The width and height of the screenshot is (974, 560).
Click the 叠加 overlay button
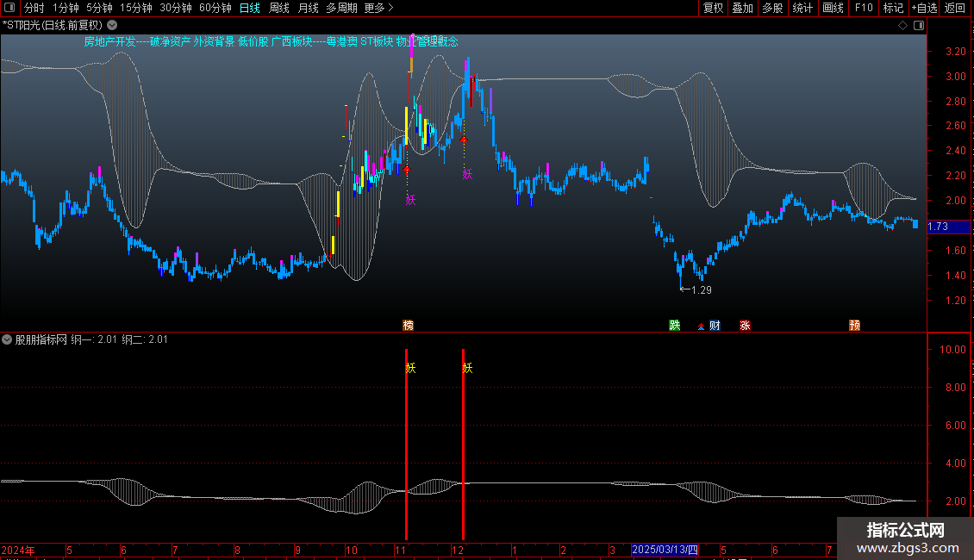tap(743, 8)
